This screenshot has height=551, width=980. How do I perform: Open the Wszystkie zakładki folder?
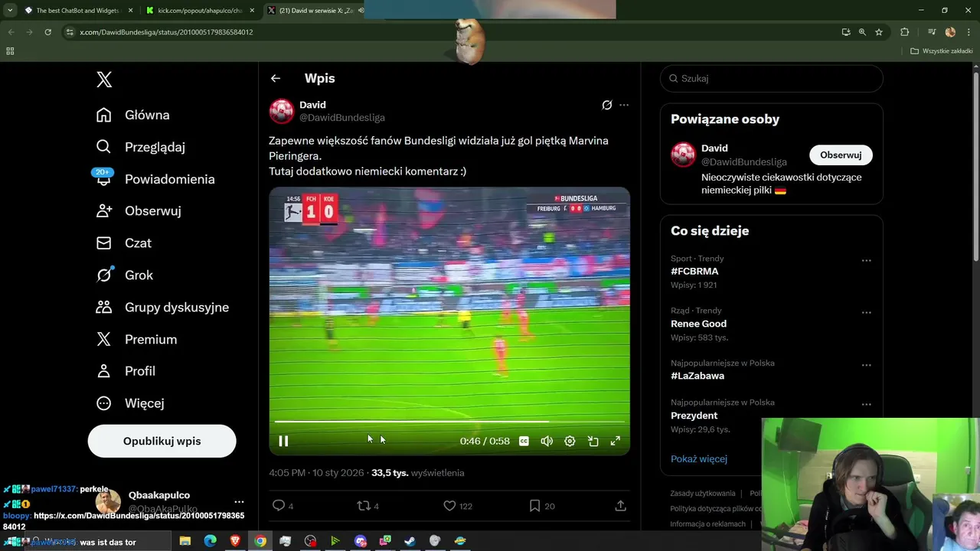tap(942, 51)
